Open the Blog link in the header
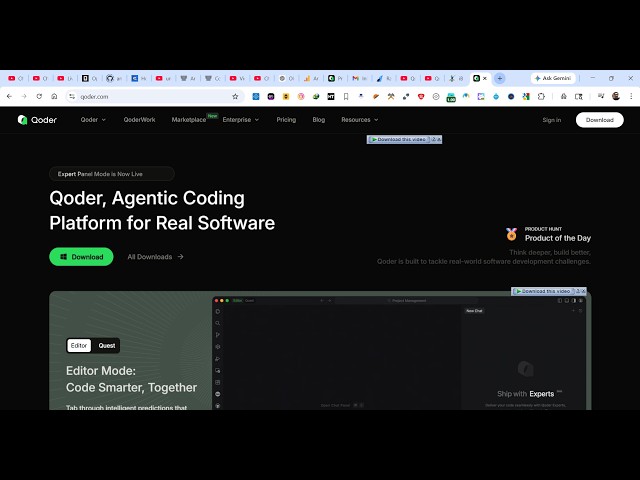 (319, 120)
